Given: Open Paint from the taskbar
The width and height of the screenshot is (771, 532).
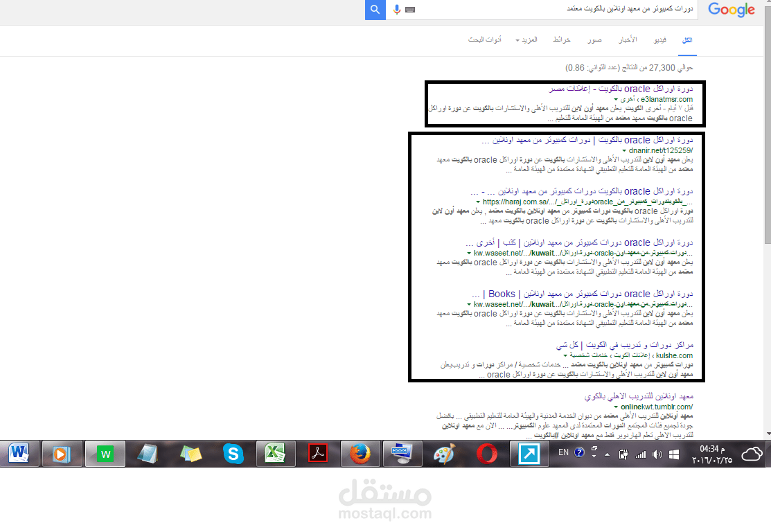Looking at the screenshot, I should (445, 453).
